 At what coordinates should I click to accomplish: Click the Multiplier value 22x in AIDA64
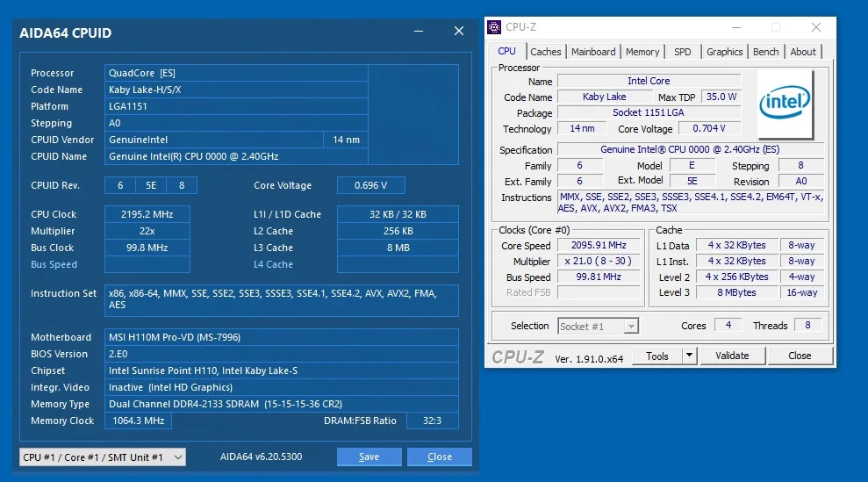point(147,231)
